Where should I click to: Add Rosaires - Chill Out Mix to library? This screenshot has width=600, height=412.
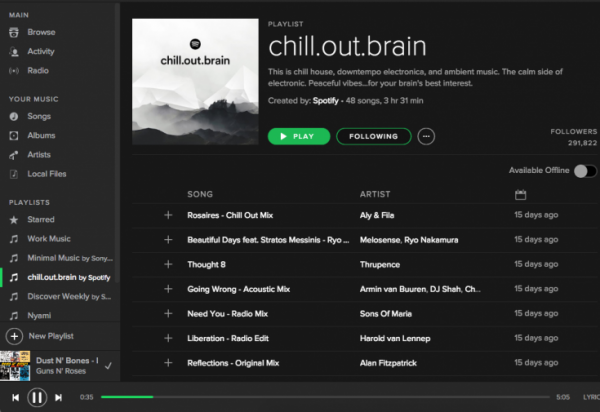point(168,215)
